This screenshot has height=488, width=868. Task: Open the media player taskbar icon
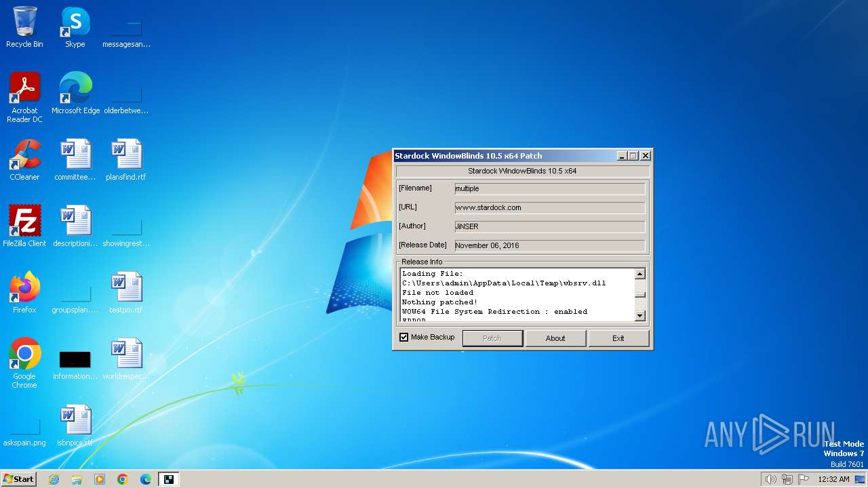(x=100, y=479)
